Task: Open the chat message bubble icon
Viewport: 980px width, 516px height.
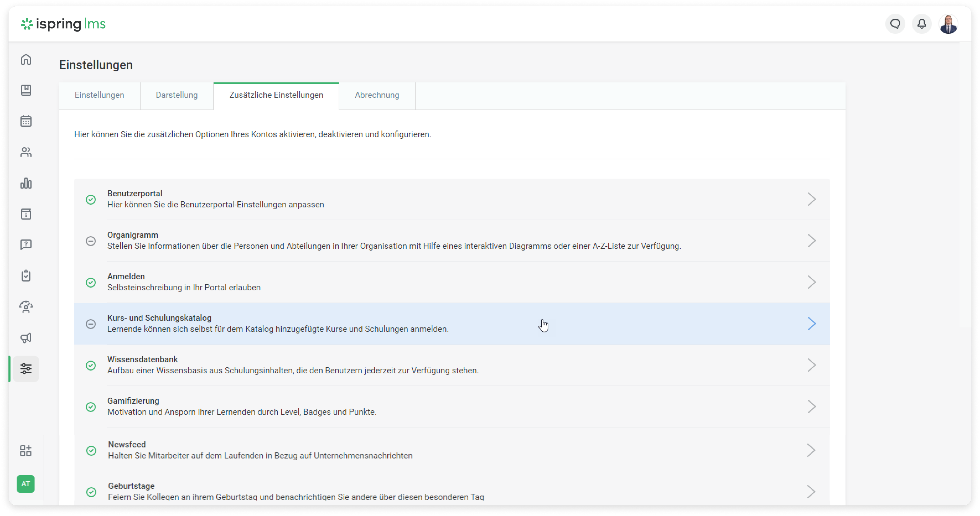Action: (x=895, y=24)
